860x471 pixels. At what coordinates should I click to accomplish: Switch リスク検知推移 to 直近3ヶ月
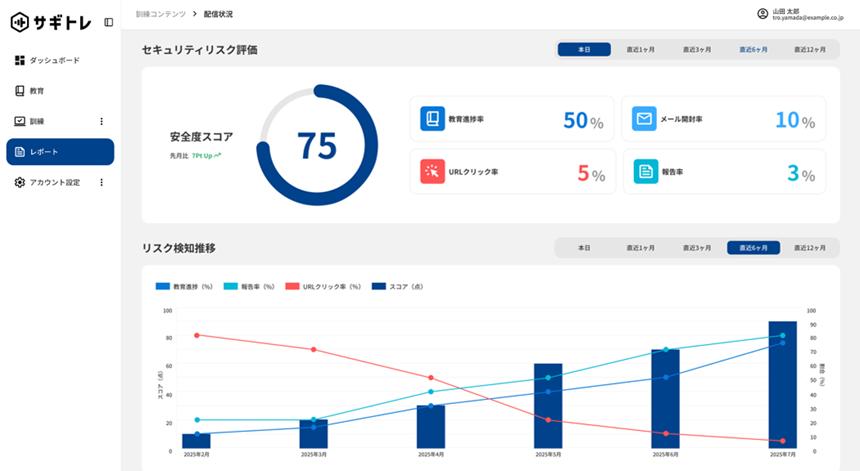[697, 247]
